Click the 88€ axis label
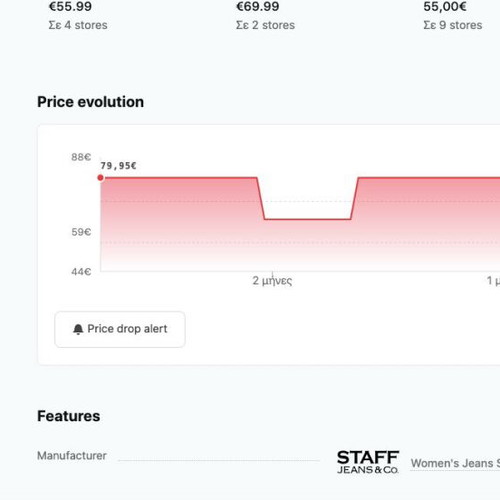This screenshot has width=500, height=500. (81, 157)
